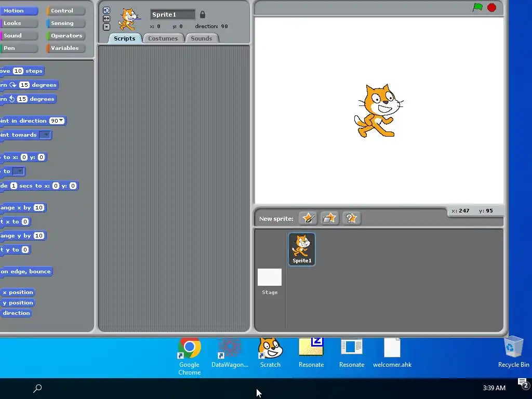
Task: Click the 'if on edge, bounce' block
Action: pyautogui.click(x=26, y=271)
